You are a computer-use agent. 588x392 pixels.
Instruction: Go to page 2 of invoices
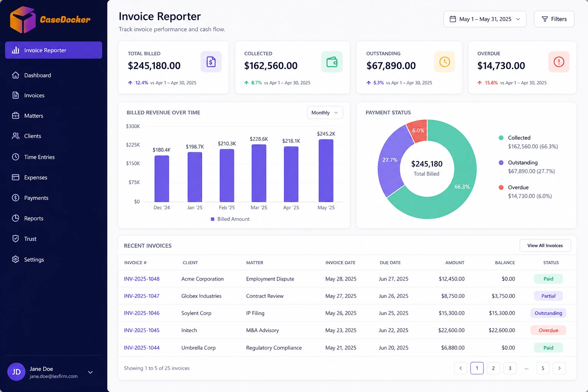tap(493, 368)
